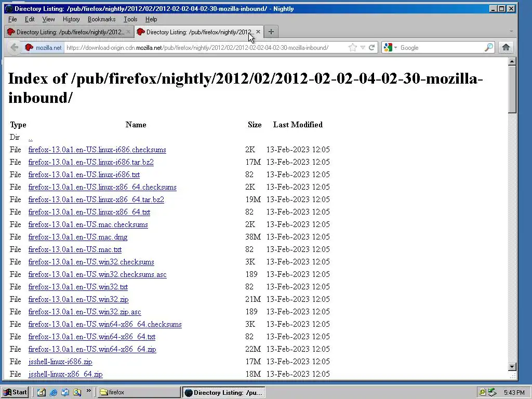This screenshot has height=399, width=532.
Task: Click the 5:43 PM taskbar clock
Action: 514,393
